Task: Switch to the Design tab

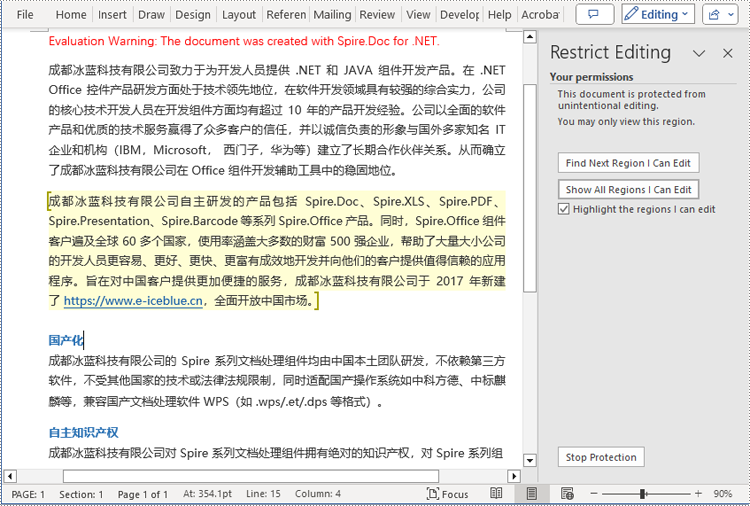Action: coord(193,15)
